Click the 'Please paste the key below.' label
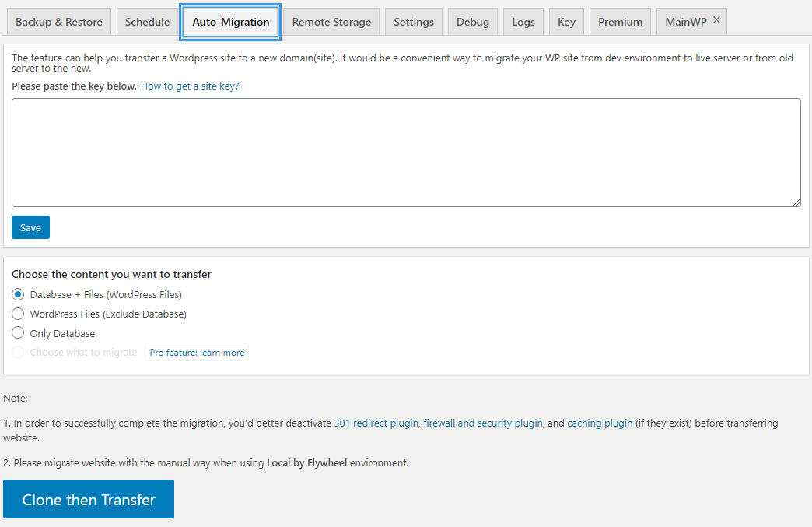The height and width of the screenshot is (527, 812). tap(74, 86)
